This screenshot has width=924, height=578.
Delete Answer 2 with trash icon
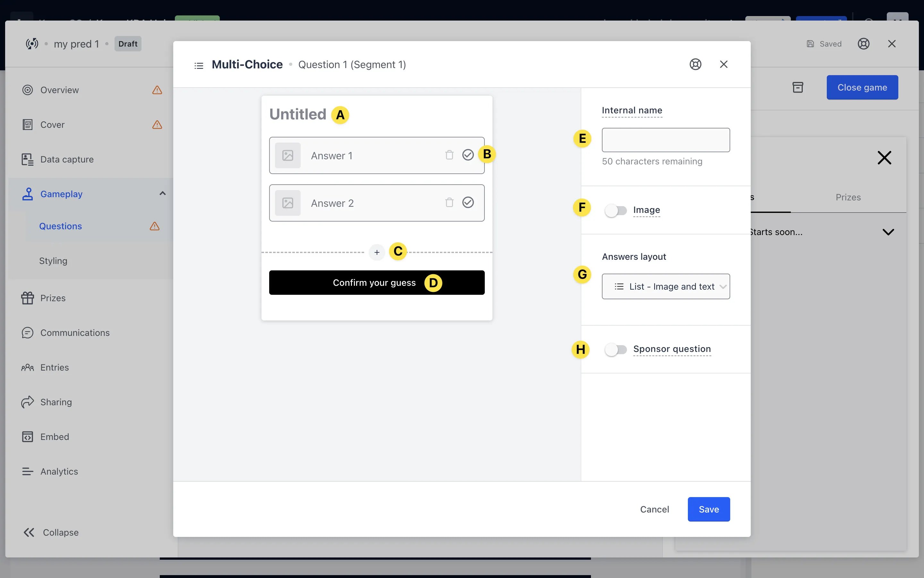[x=449, y=202]
